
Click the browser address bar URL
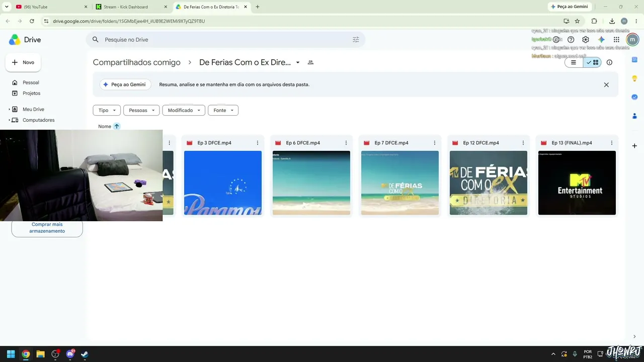coord(129,21)
